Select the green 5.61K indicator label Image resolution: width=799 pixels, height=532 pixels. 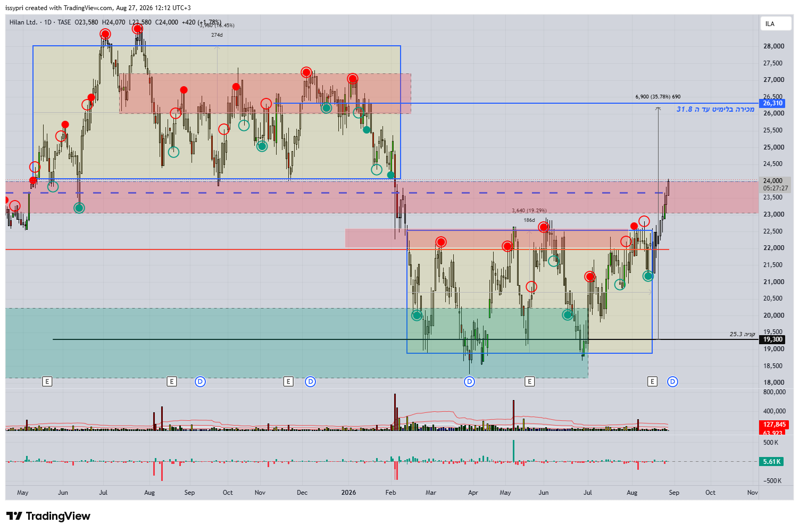(772, 462)
